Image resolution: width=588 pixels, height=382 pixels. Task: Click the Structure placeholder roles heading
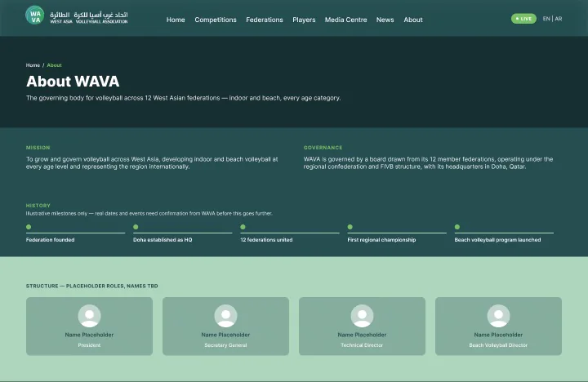pos(91,286)
